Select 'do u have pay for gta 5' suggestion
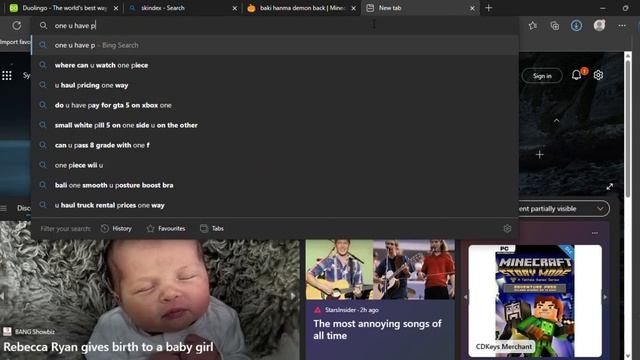This screenshot has width=640, height=360. 275,105
